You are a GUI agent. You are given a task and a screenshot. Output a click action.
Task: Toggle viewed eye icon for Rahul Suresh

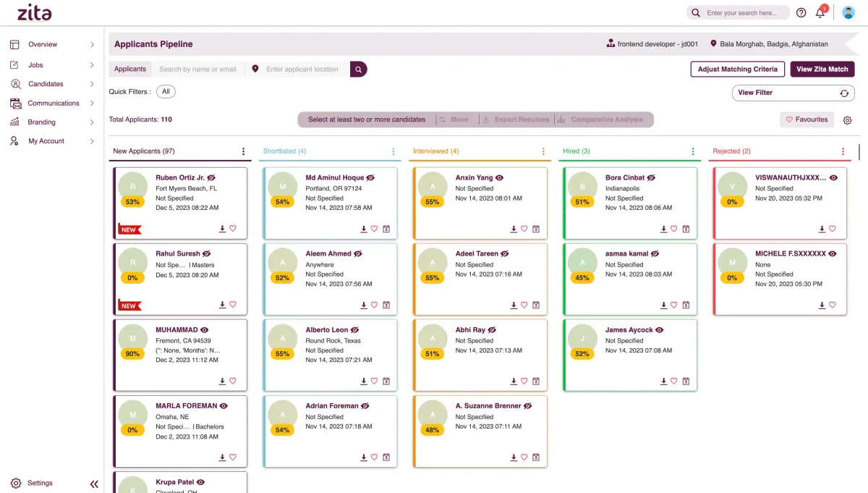207,254
